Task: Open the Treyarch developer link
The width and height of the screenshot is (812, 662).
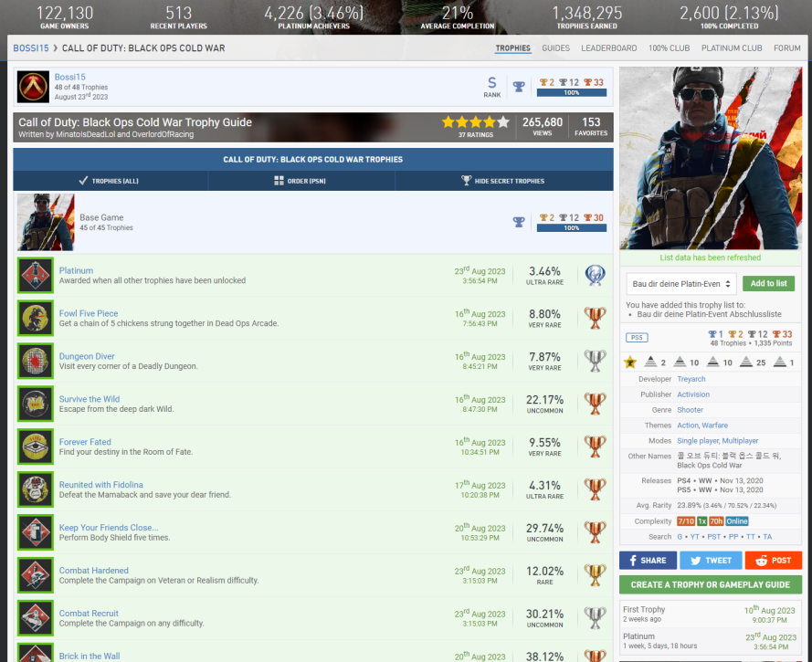Action: tap(691, 379)
